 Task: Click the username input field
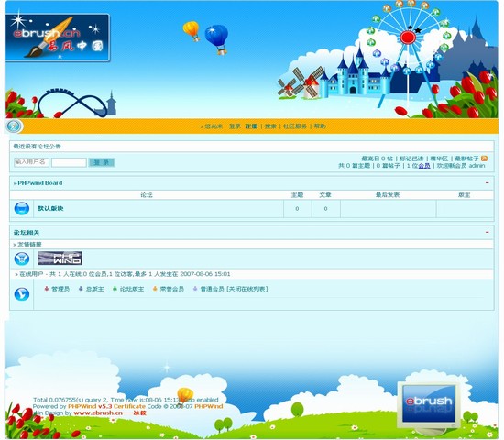coord(31,162)
